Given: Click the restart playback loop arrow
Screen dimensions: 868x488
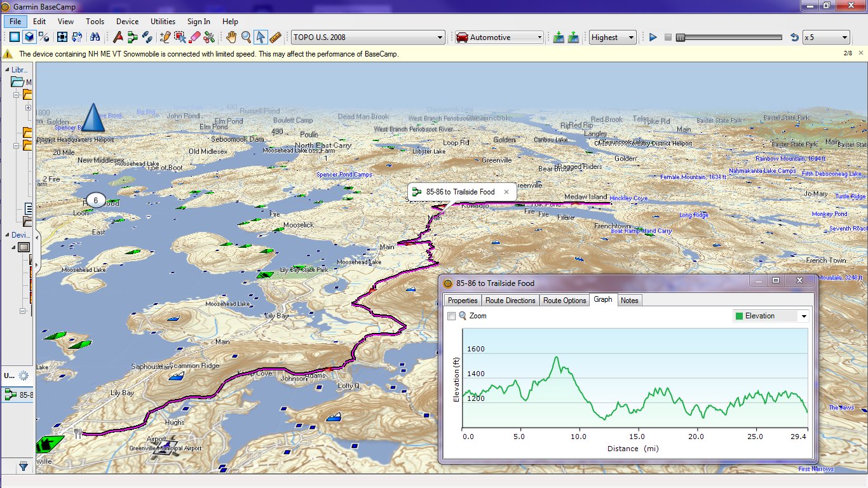Looking at the screenshot, I should (x=794, y=37).
